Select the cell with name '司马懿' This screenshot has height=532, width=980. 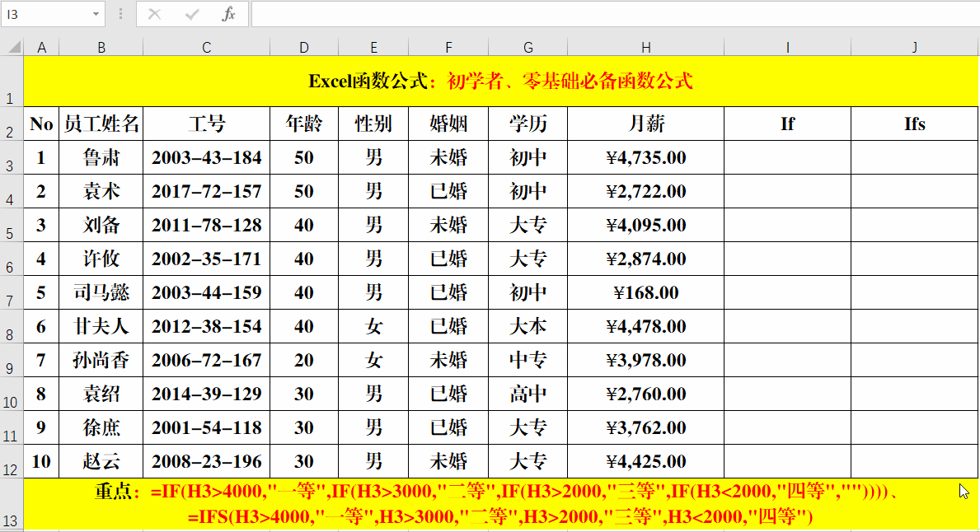click(101, 292)
